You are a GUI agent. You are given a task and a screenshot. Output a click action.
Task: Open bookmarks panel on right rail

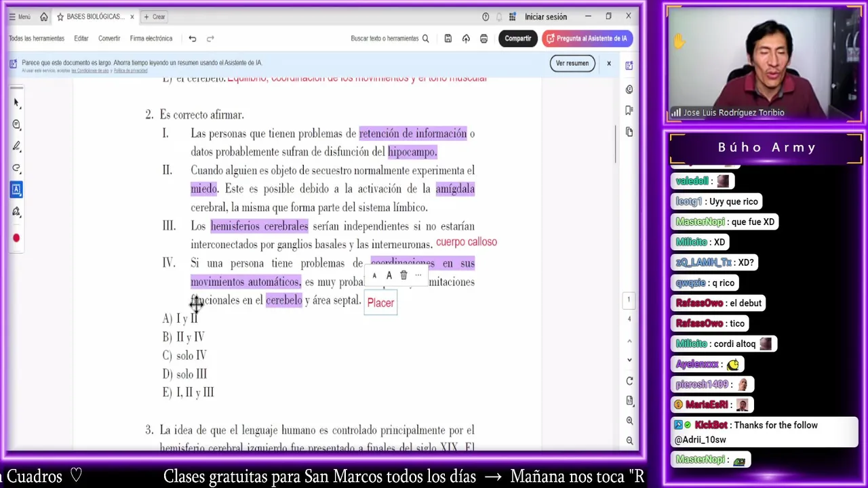click(x=629, y=110)
